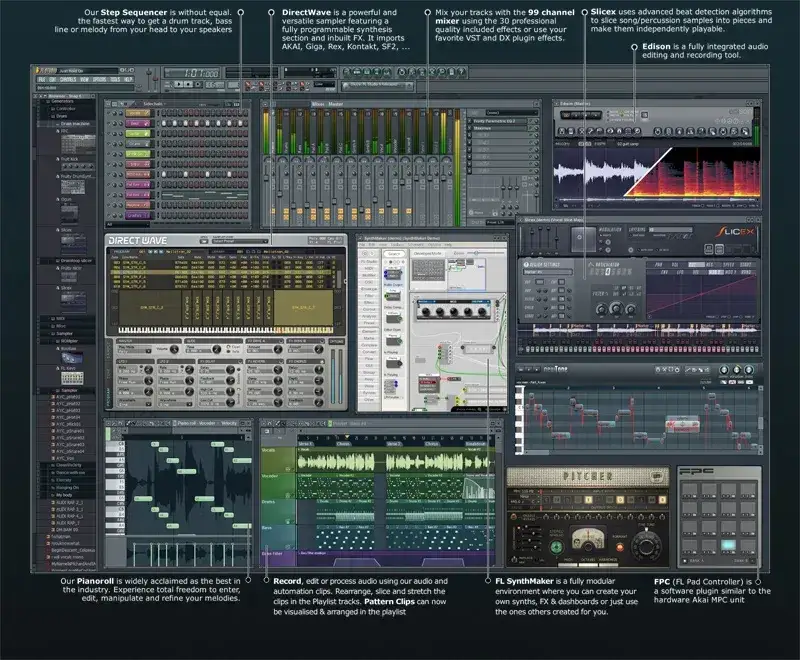Select the top channel button in step sequencer

pos(138,113)
